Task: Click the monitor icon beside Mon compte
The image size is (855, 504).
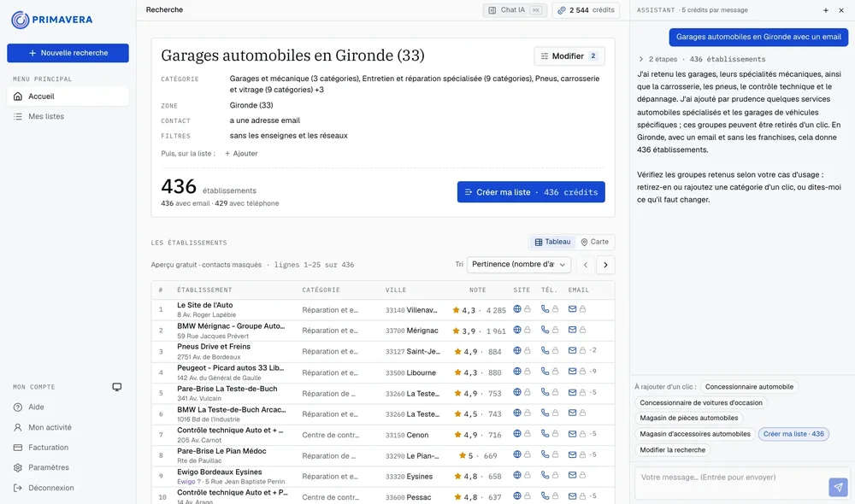Action: pos(116,387)
